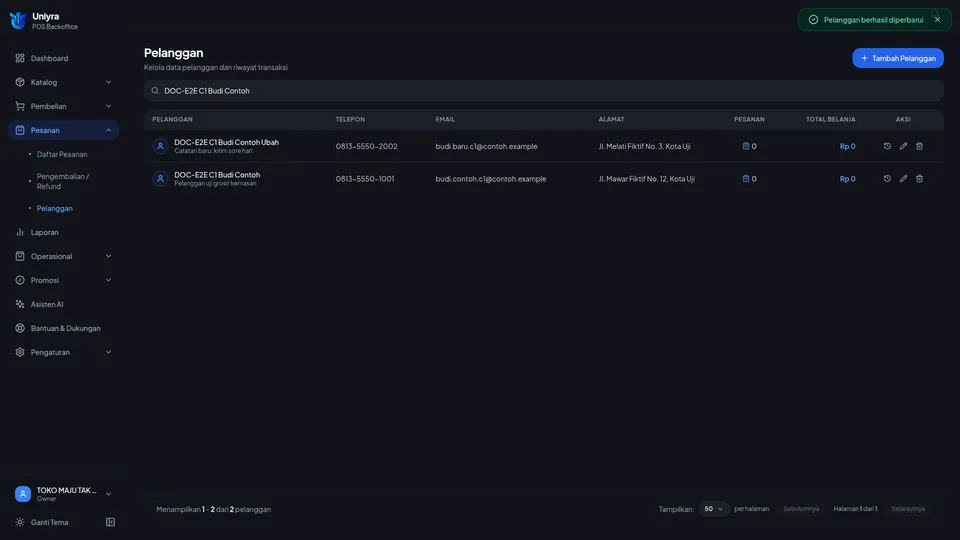Expand the Pengaturan menu chevron
This screenshot has height=540, width=960.
point(108,352)
